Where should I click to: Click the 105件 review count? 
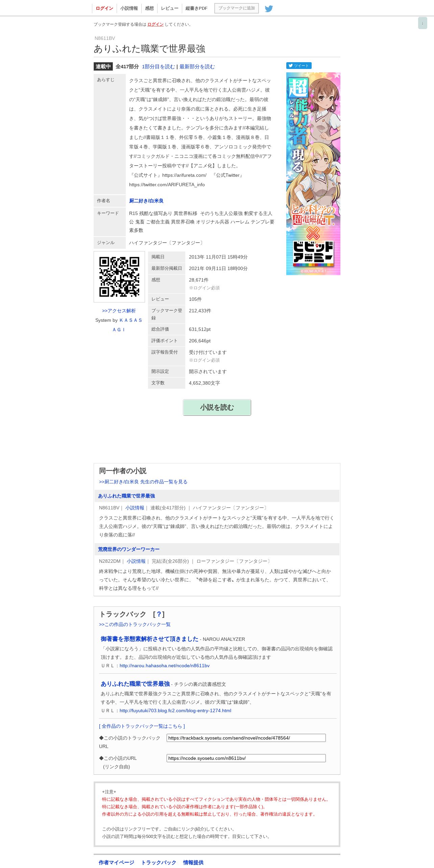(x=195, y=299)
